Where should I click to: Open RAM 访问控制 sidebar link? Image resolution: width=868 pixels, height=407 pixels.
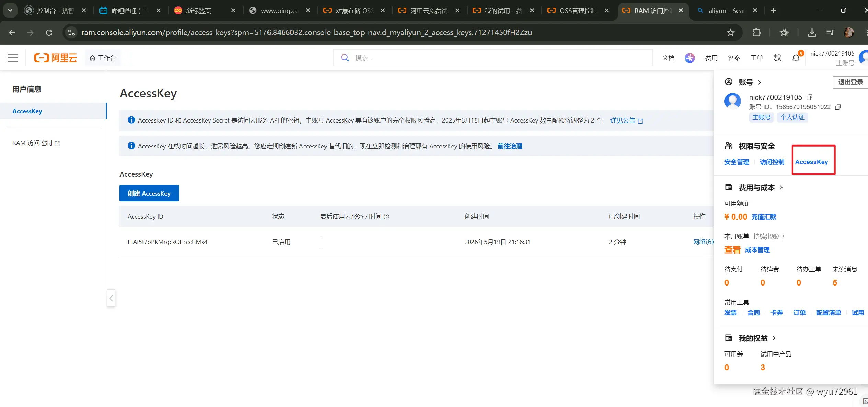36,143
